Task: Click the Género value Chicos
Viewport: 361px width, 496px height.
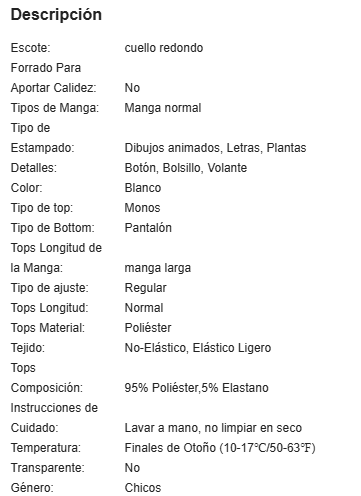Action: click(143, 488)
